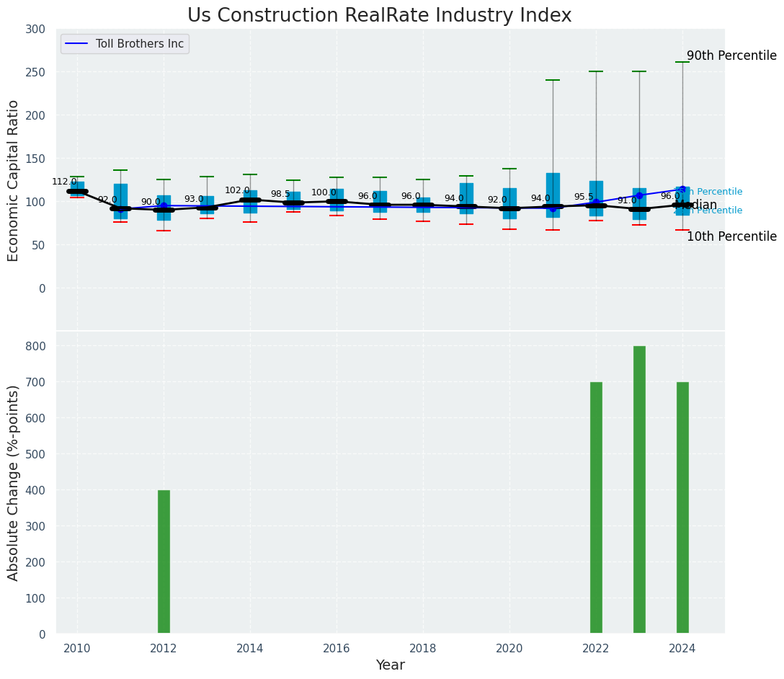Click the 112.0 median label at 2010
Image resolution: width=784 pixels, height=679 pixels.
coord(64,182)
